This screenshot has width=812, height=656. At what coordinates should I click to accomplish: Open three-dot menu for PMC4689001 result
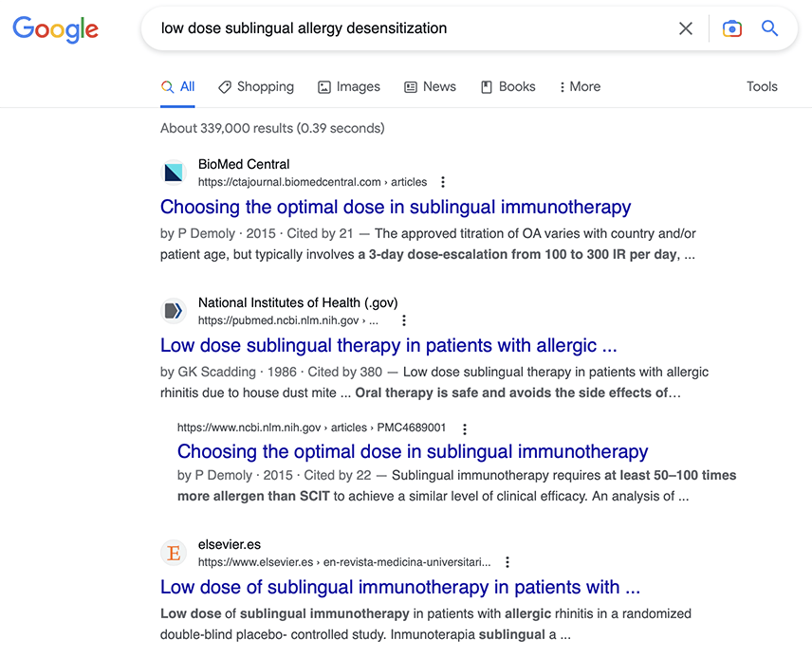pyautogui.click(x=465, y=428)
